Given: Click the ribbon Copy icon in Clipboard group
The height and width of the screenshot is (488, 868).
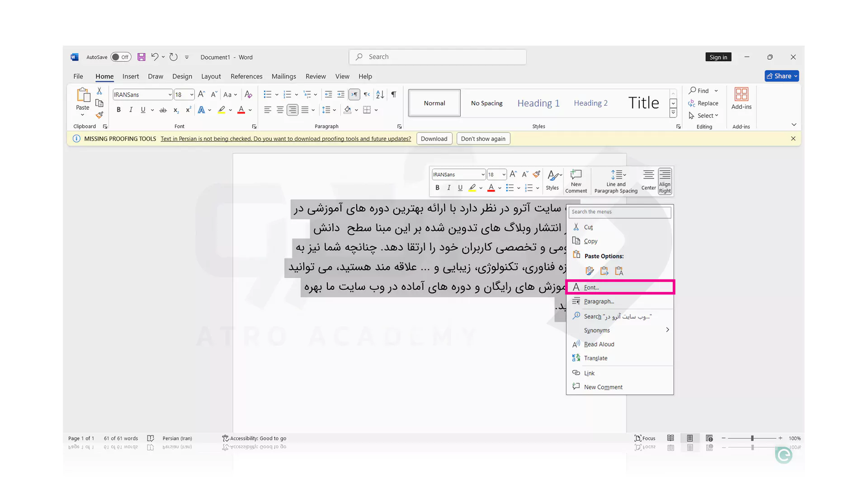Looking at the screenshot, I should [99, 103].
